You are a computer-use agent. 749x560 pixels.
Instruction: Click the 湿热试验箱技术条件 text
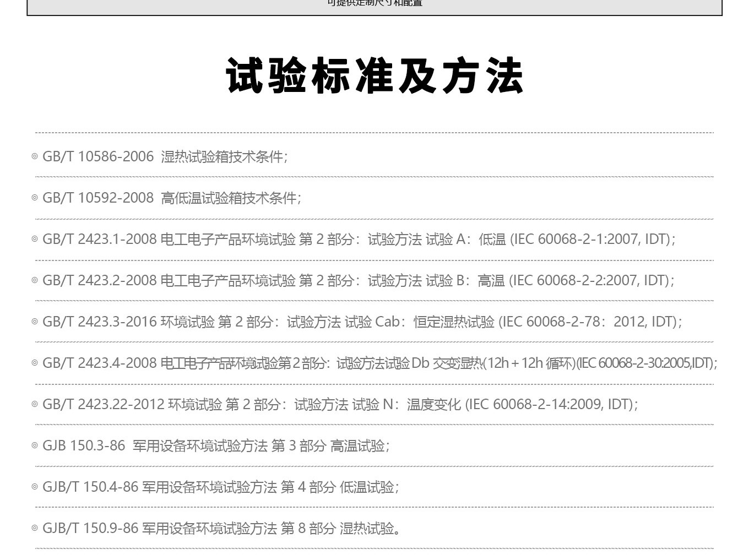click(x=223, y=157)
